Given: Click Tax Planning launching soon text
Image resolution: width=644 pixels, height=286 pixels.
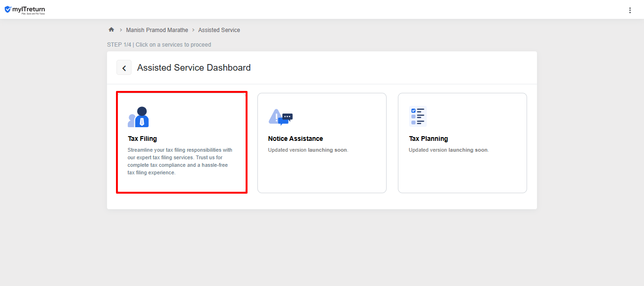Looking at the screenshot, I should coord(448,150).
